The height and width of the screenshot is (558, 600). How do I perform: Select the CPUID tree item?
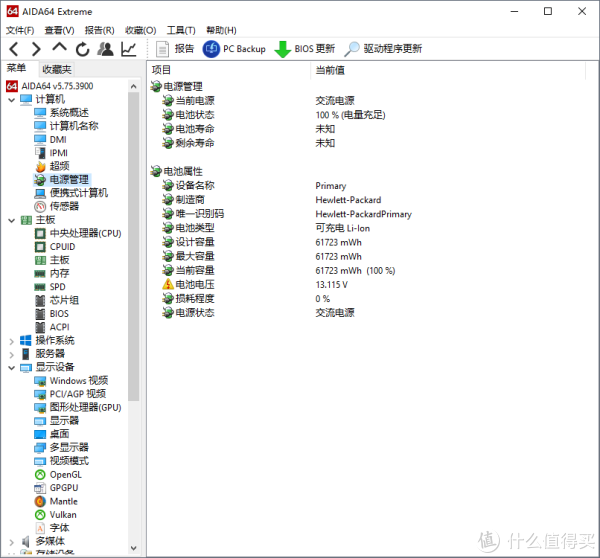[x=55, y=246]
